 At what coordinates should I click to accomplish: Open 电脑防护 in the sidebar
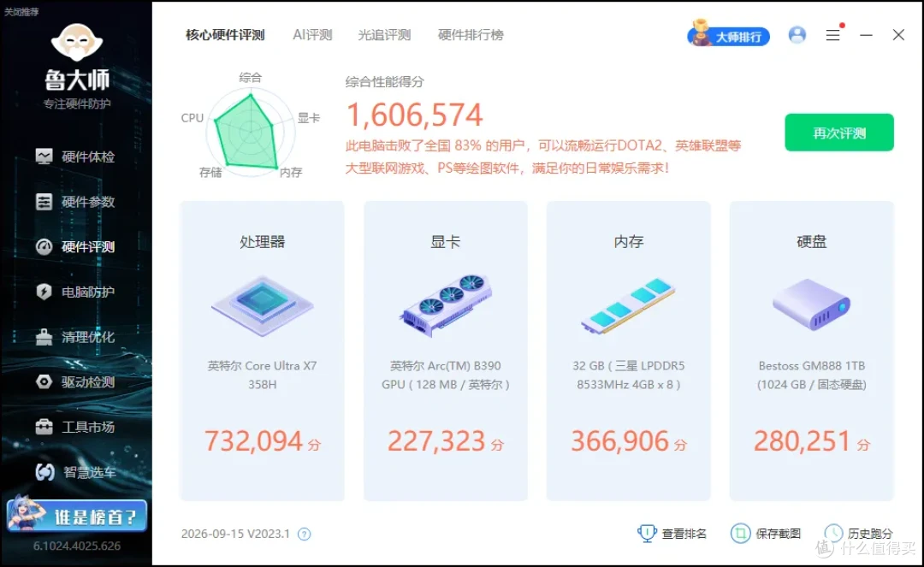(74, 292)
